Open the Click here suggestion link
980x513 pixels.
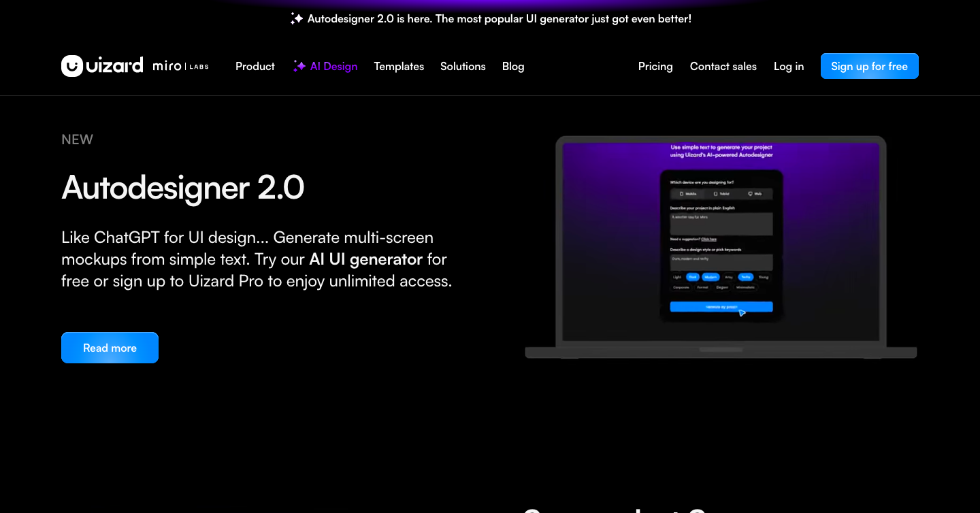(709, 239)
